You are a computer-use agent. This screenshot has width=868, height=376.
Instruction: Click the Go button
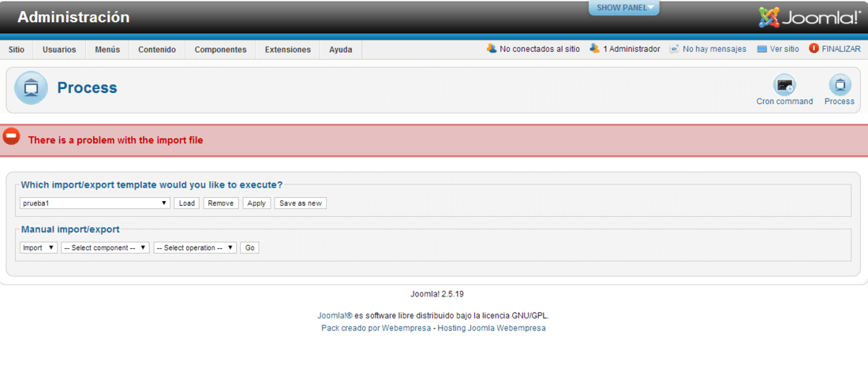click(x=249, y=248)
